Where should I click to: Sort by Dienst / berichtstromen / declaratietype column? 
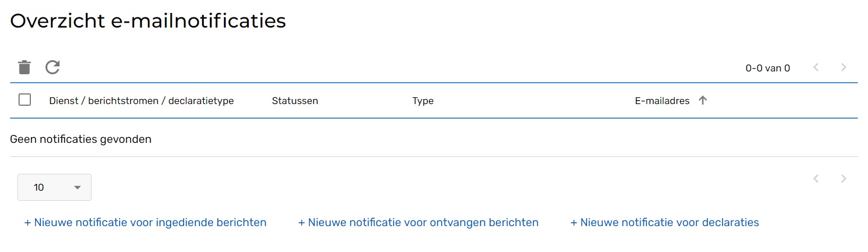click(141, 101)
